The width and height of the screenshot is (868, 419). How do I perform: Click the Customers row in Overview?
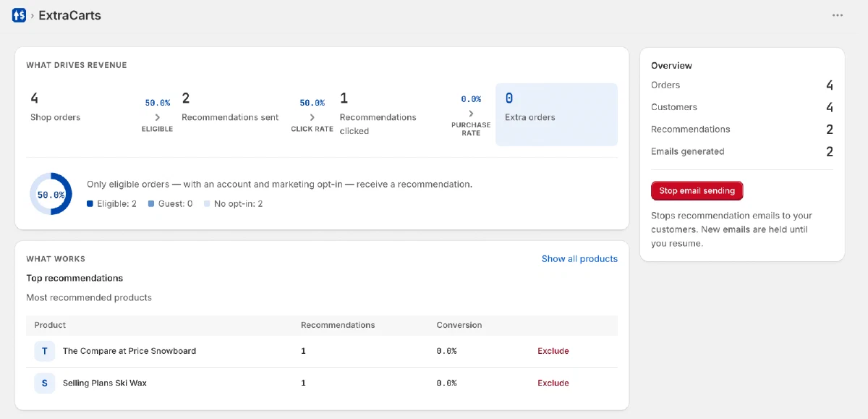click(742, 107)
